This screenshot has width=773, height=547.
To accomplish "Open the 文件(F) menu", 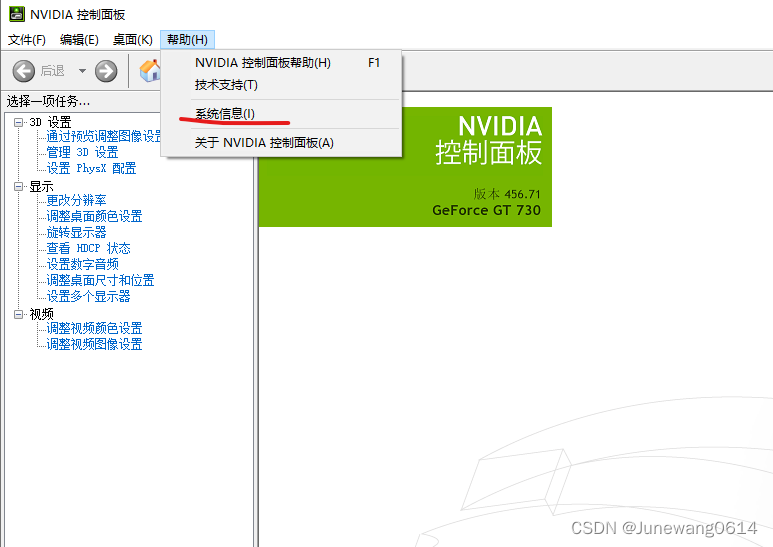I will pyautogui.click(x=27, y=39).
